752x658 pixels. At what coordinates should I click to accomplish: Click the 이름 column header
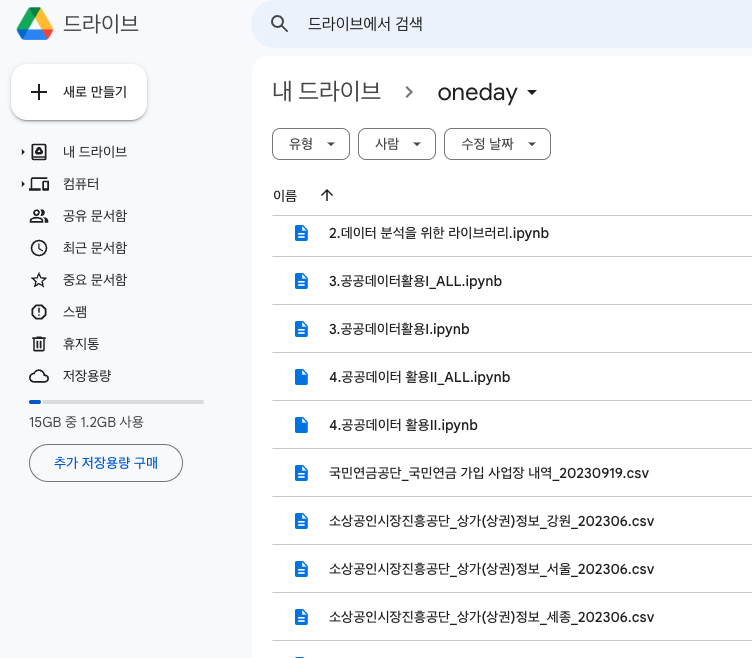pyautogui.click(x=285, y=196)
